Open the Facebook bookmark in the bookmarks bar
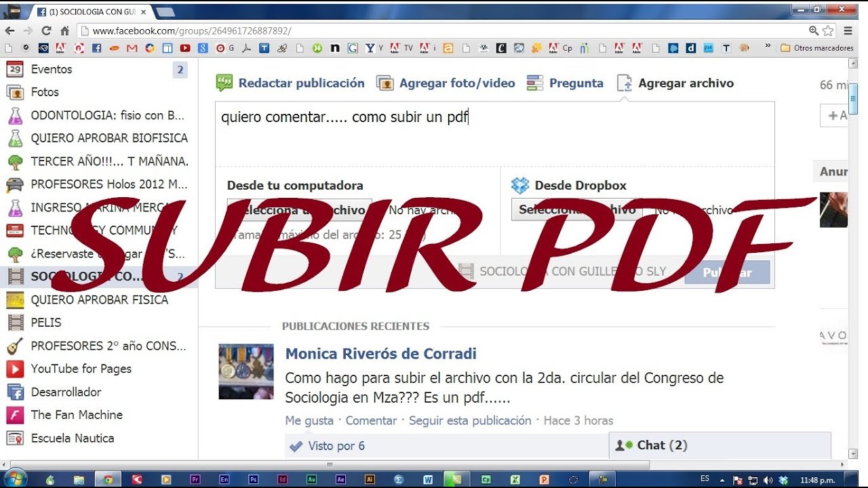The image size is (868, 488). pos(96,48)
